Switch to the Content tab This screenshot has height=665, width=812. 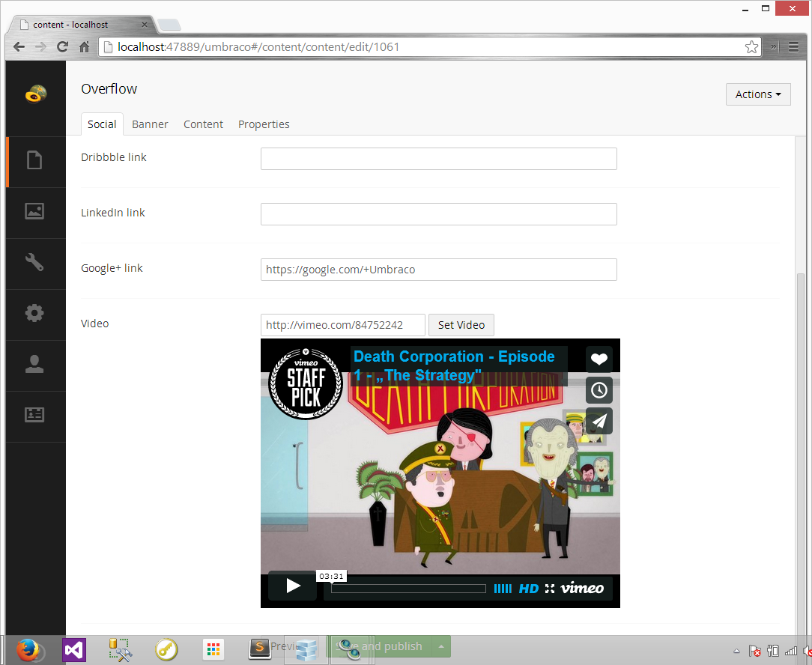(x=204, y=124)
